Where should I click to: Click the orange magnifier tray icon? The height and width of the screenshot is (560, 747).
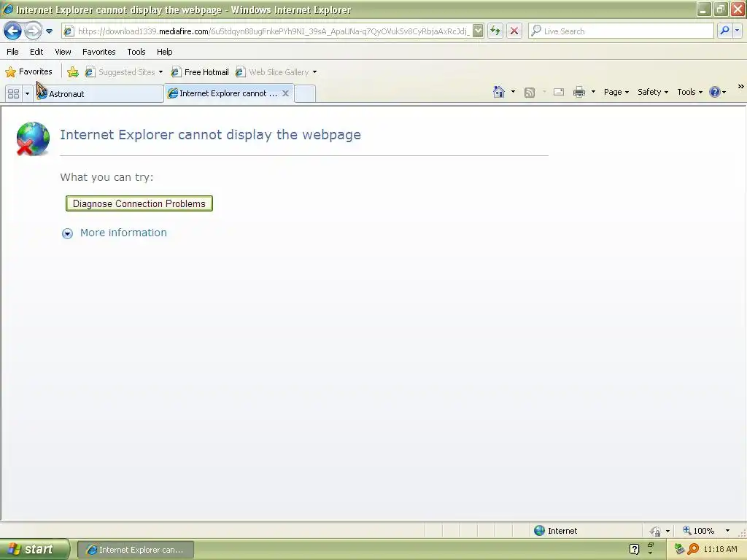693,550
